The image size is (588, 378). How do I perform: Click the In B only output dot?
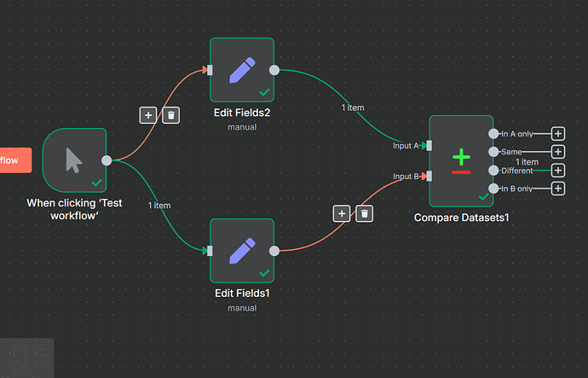pyautogui.click(x=493, y=189)
